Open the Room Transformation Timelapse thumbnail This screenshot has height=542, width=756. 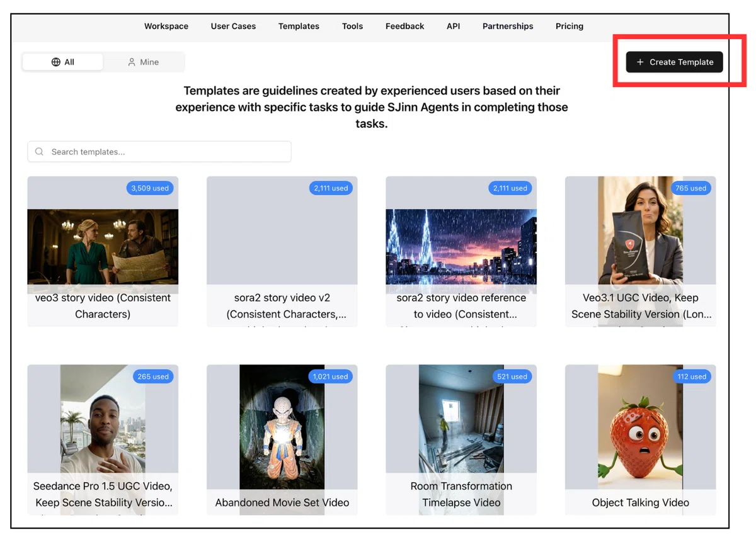tap(461, 419)
